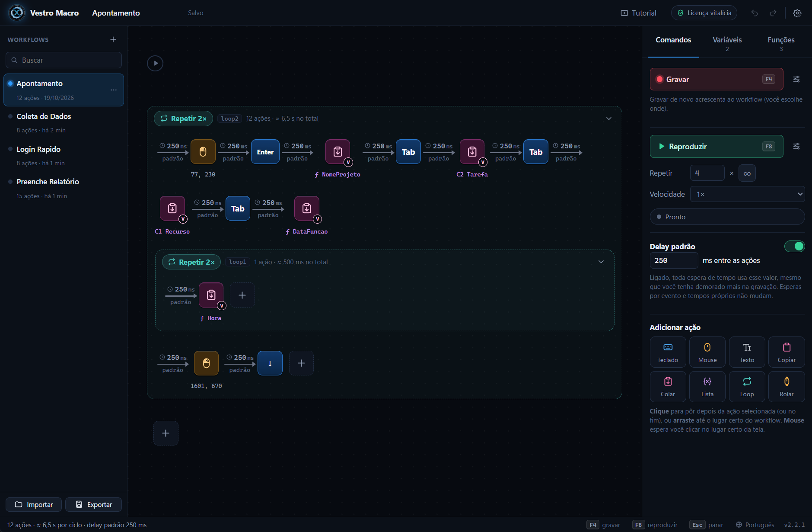Screen dimensions: 812x532
Task: Click the redo arrow icon
Action: pos(773,13)
